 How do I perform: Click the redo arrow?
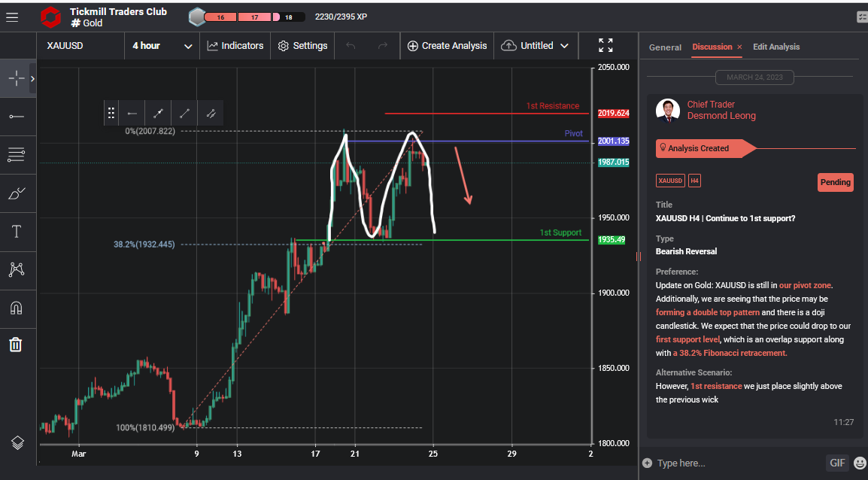[383, 46]
